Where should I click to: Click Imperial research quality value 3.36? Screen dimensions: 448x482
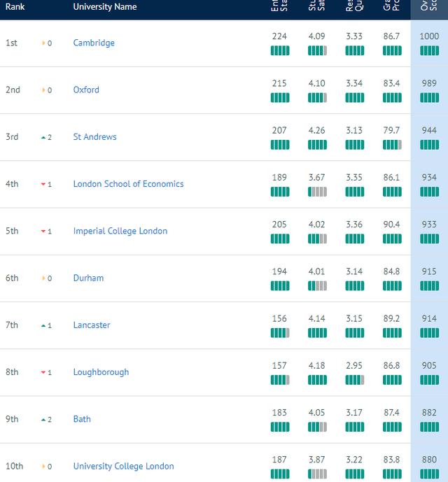point(354,225)
